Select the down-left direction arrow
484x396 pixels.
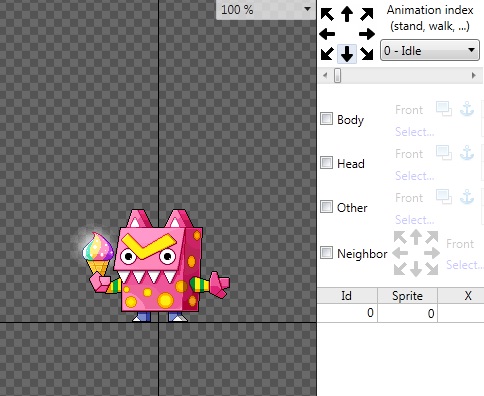pos(327,54)
